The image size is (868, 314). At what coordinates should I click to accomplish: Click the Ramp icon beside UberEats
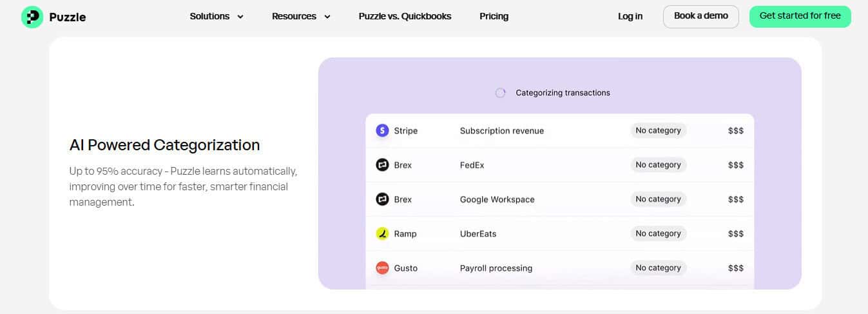point(382,233)
